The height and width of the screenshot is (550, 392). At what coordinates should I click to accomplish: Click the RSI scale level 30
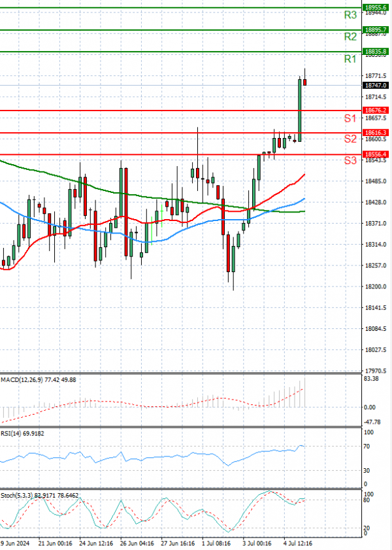(367, 471)
